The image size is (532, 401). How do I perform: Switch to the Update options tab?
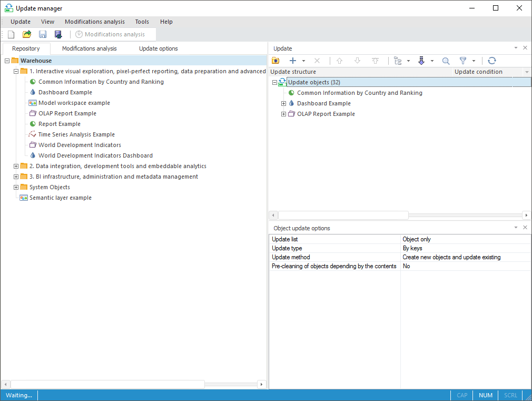click(x=158, y=48)
